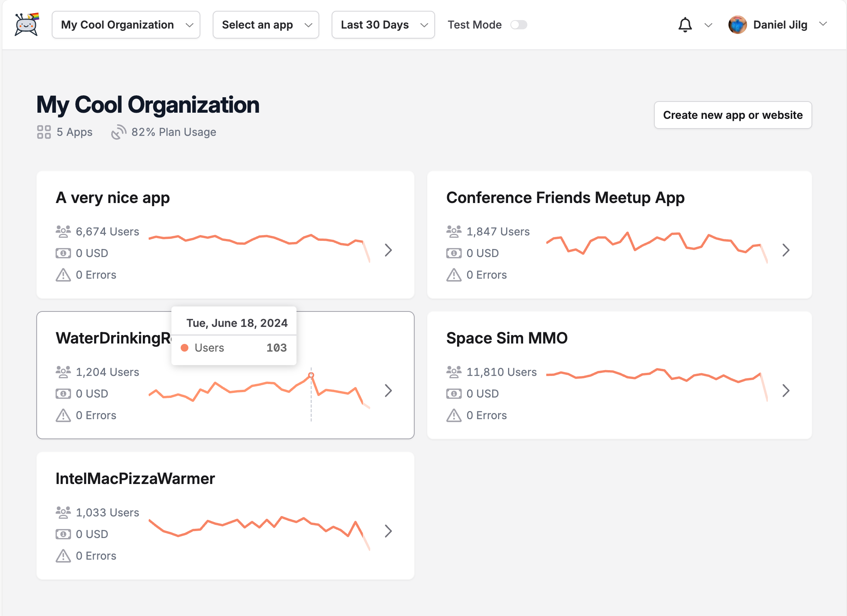Click Create new app or website

(732, 115)
